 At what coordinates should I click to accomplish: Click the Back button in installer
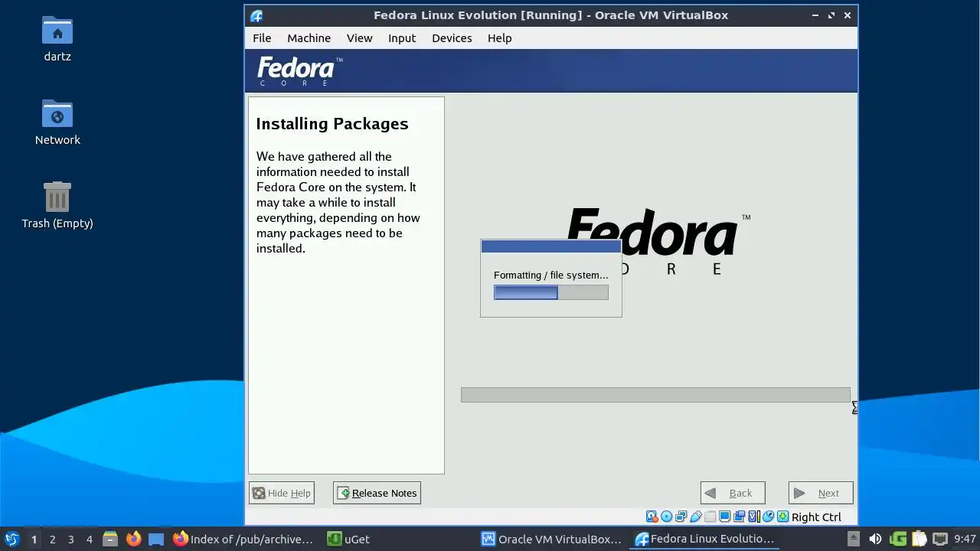pos(733,493)
